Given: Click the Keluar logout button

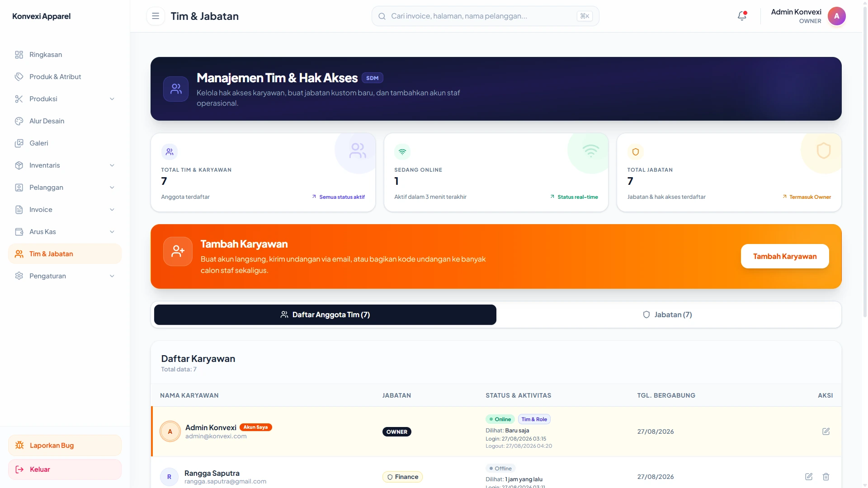Looking at the screenshot, I should pos(65,469).
